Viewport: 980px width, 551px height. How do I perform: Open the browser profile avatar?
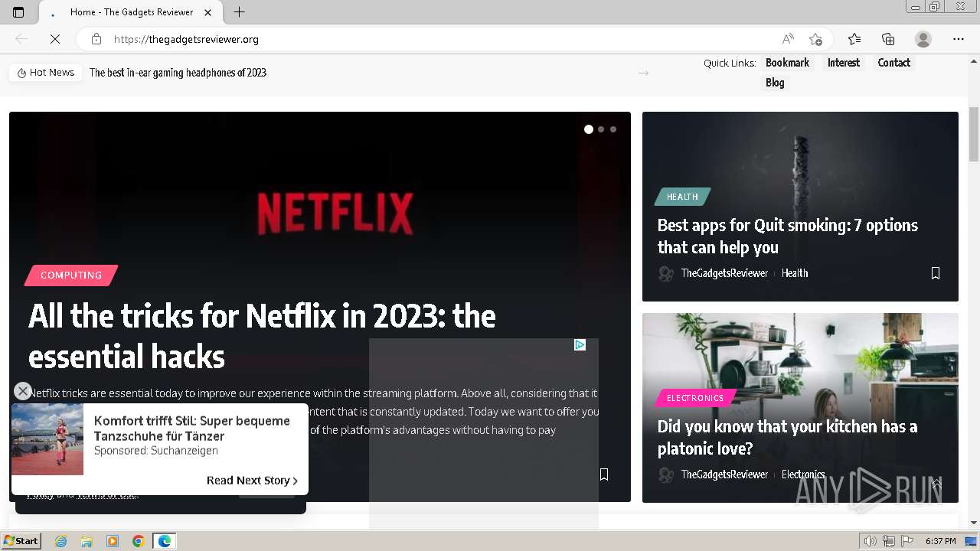923,39
